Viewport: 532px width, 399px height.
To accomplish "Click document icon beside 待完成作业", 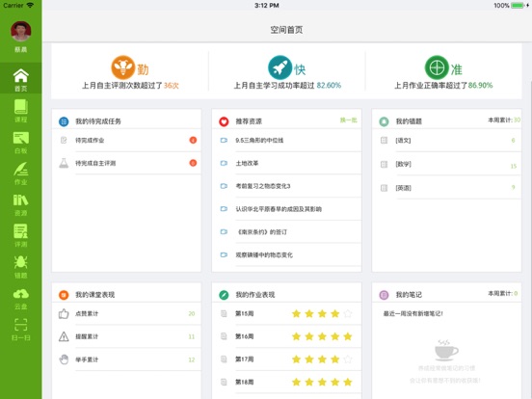I will click(x=64, y=140).
